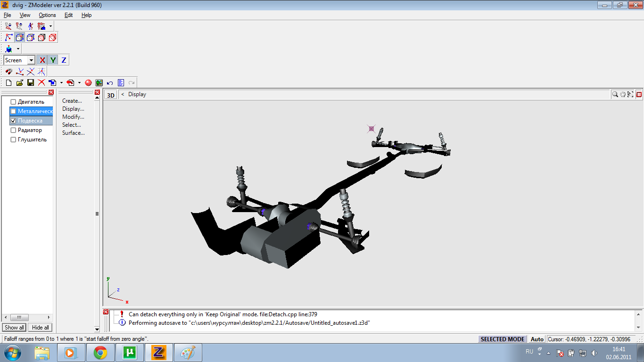644x362 pixels.
Task: Open the red sphere materials editor
Action: (x=88, y=82)
